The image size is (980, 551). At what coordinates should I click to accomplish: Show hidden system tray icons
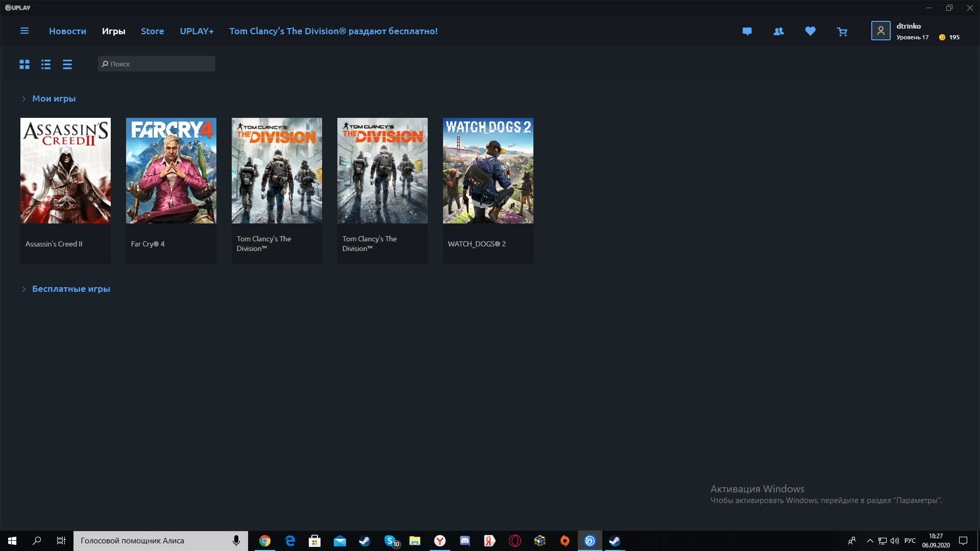(x=870, y=541)
